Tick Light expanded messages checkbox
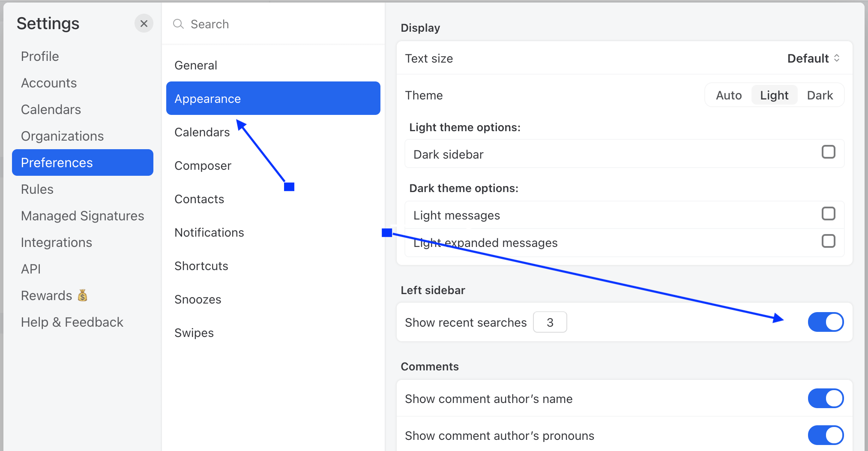Viewport: 868px width, 451px height. click(x=828, y=241)
